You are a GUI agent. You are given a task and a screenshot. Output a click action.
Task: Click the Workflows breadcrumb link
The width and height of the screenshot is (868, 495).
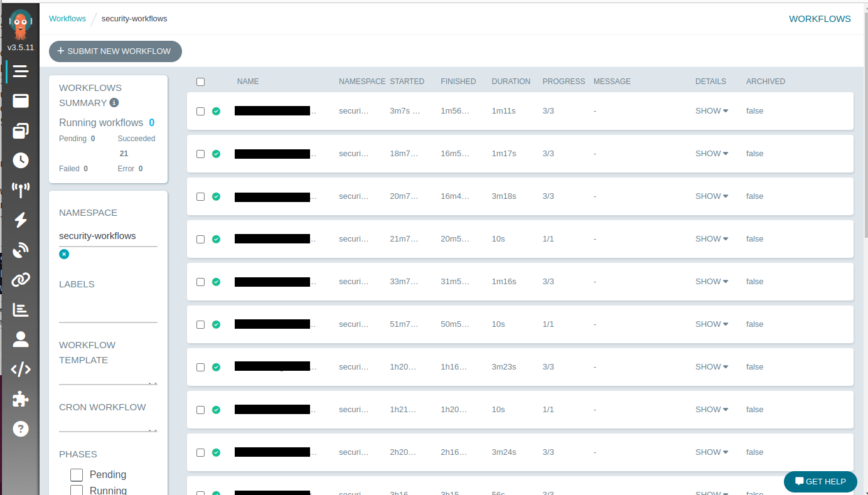(67, 19)
